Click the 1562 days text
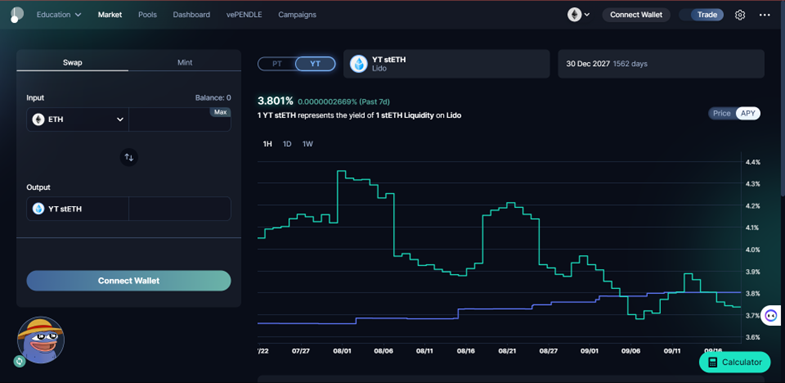 [x=630, y=64]
